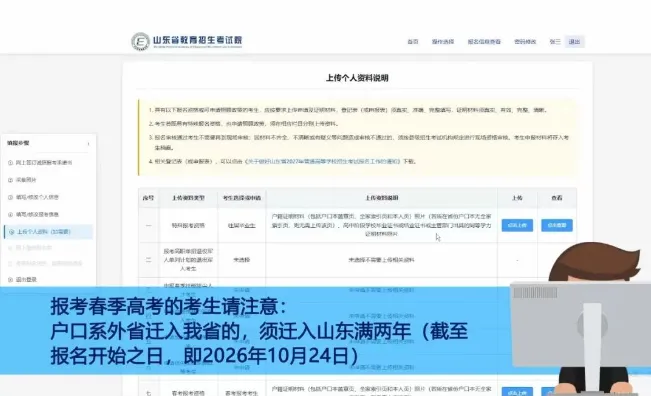651x396 pixels.
Task: Click upload button in row 七 春考报考资格
Action: pyautogui.click(x=517, y=392)
